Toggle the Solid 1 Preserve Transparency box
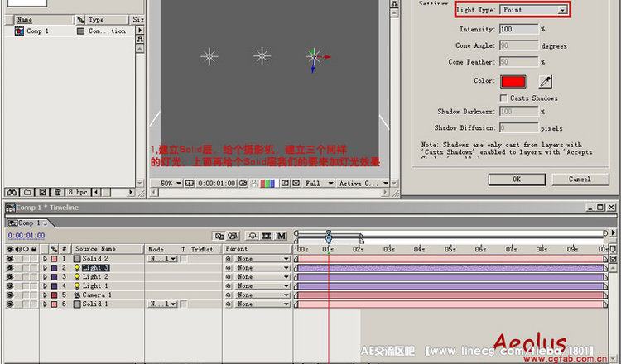This screenshot has width=621, height=364. pos(184,304)
